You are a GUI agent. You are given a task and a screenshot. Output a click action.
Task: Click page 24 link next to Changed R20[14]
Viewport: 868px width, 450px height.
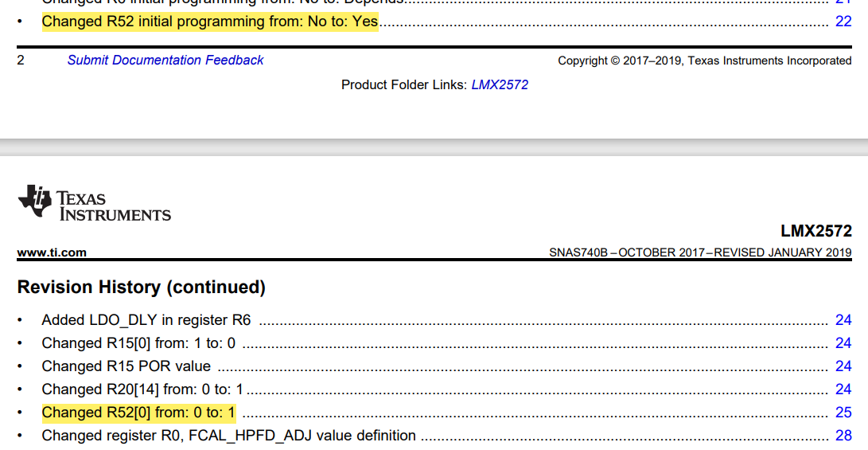(843, 389)
